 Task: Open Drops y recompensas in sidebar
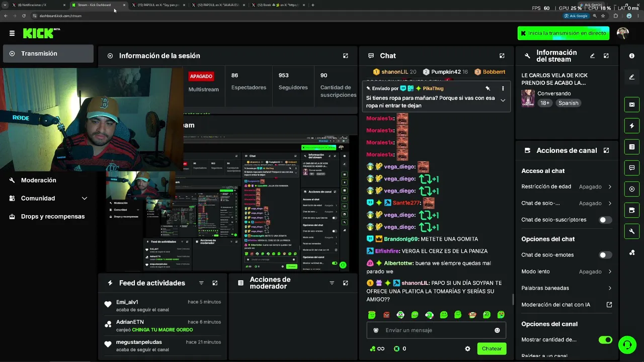coord(48,216)
